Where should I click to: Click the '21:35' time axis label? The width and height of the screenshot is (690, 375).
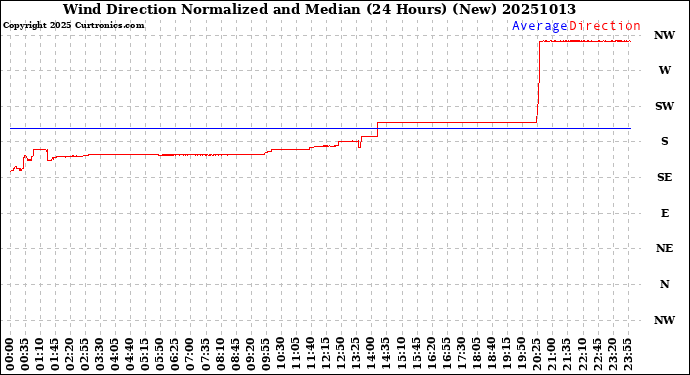pos(566,354)
